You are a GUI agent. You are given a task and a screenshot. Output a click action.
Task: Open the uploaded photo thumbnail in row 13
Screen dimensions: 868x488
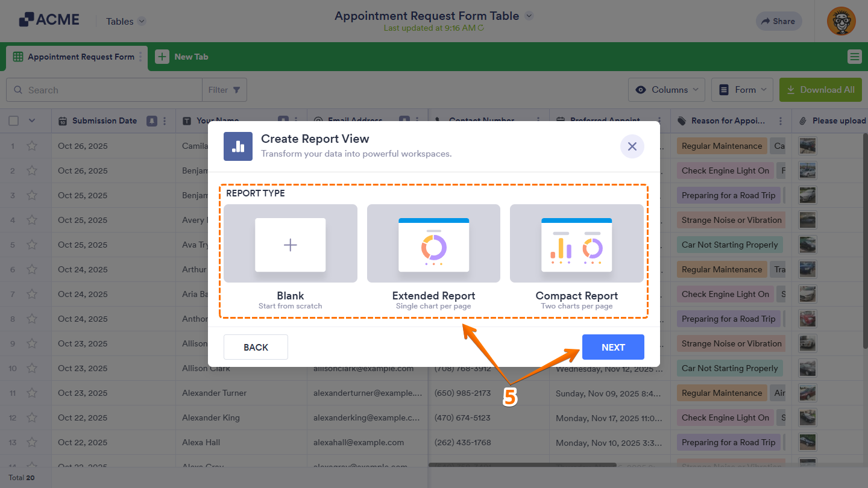point(807,442)
